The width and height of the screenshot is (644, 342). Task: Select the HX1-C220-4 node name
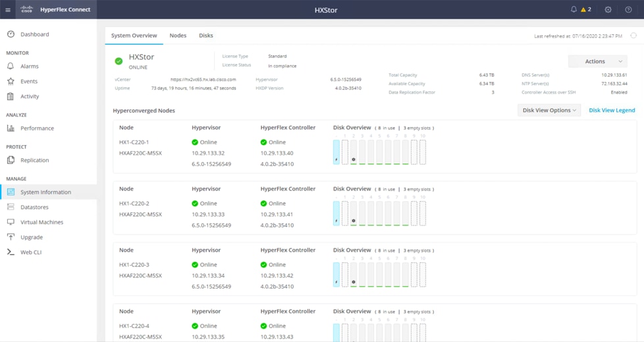(x=134, y=326)
